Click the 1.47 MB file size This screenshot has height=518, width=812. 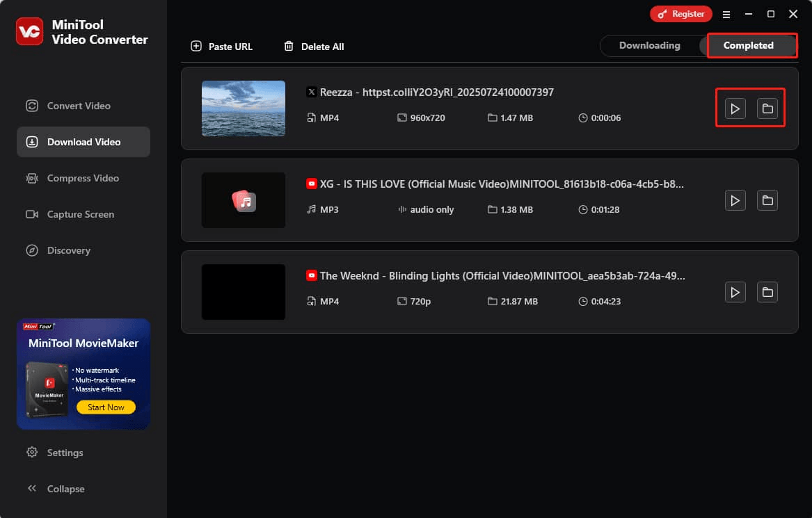coord(516,118)
